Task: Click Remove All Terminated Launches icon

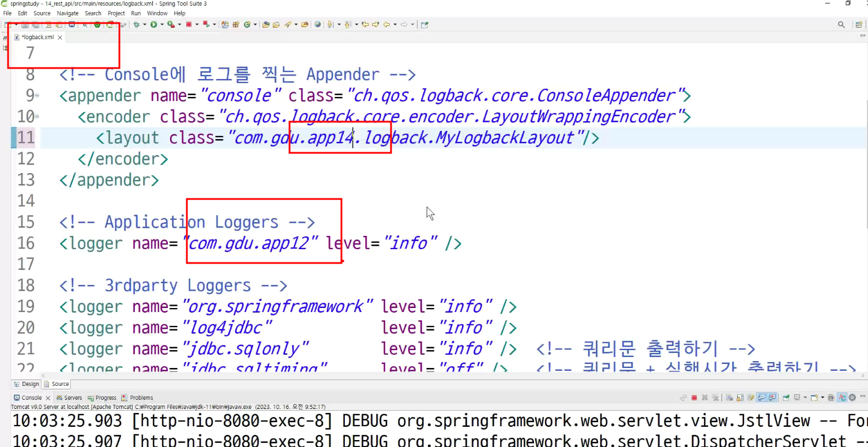Action: coord(715,397)
